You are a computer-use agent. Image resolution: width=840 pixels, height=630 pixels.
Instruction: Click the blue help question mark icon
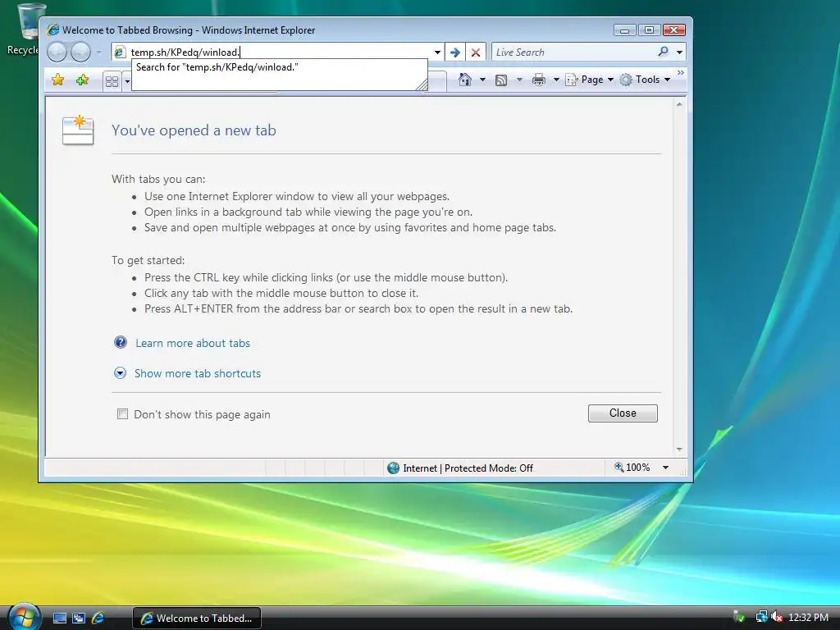click(x=121, y=342)
